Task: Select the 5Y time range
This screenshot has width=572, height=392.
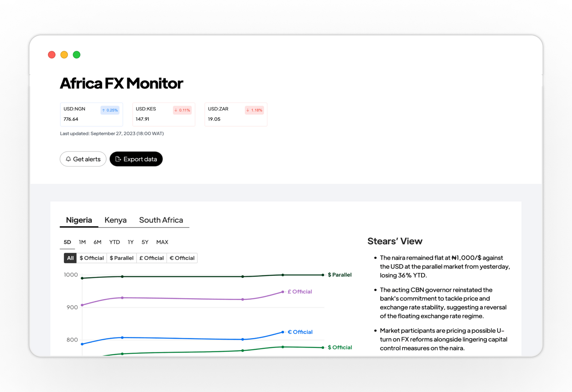Action: pyautogui.click(x=145, y=242)
